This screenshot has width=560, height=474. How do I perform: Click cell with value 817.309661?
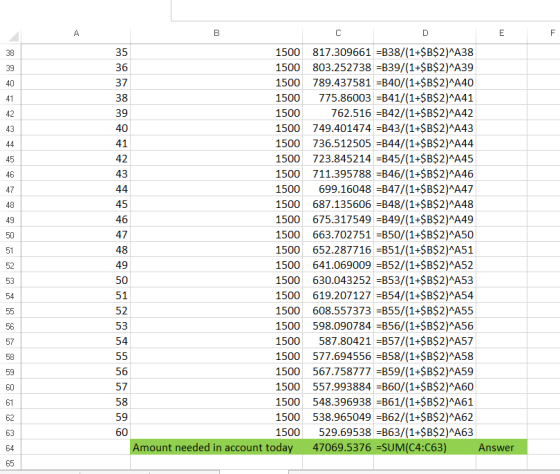click(338, 52)
